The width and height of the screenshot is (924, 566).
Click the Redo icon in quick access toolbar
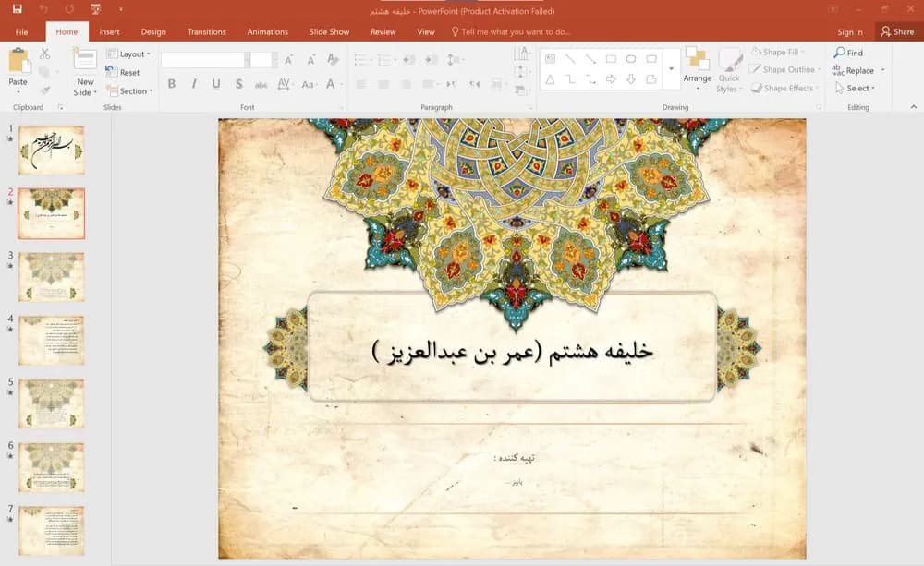pos(69,9)
